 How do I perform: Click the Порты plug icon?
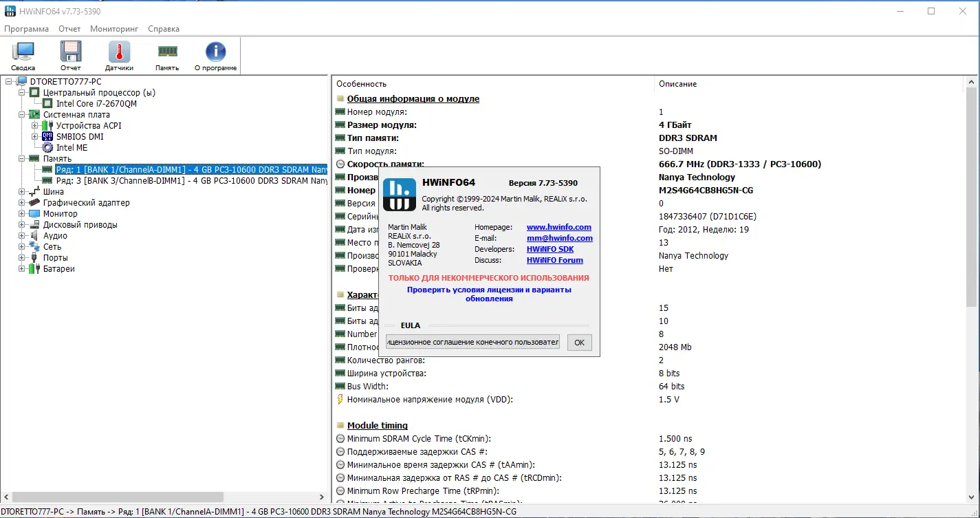[34, 257]
